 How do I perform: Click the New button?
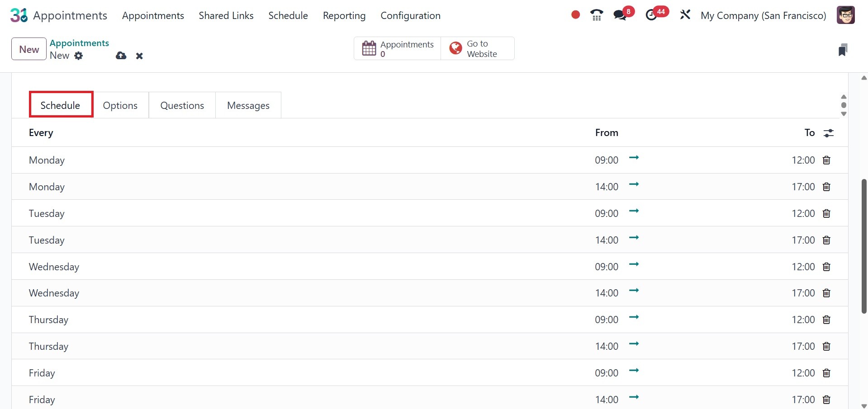[29, 49]
